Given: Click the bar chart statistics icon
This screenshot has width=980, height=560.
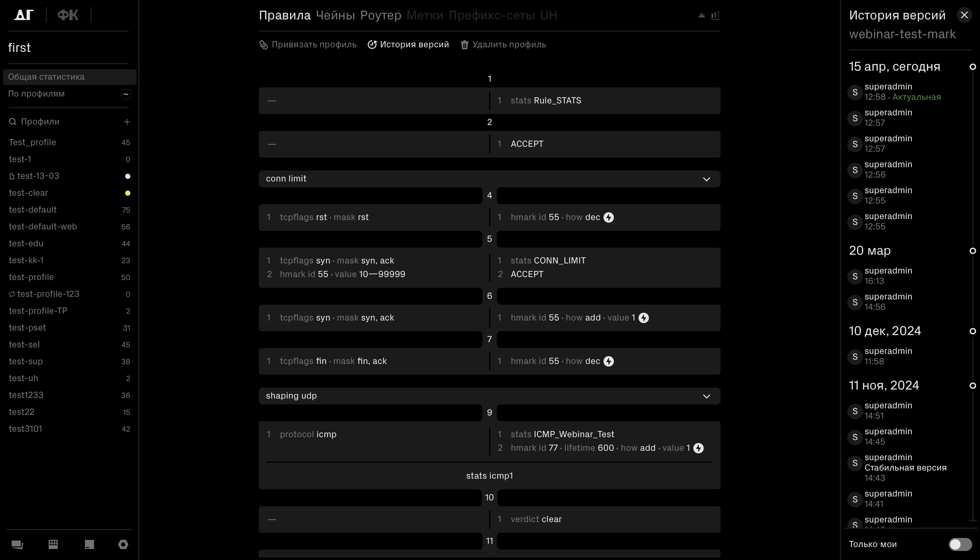Looking at the screenshot, I should 715,15.
